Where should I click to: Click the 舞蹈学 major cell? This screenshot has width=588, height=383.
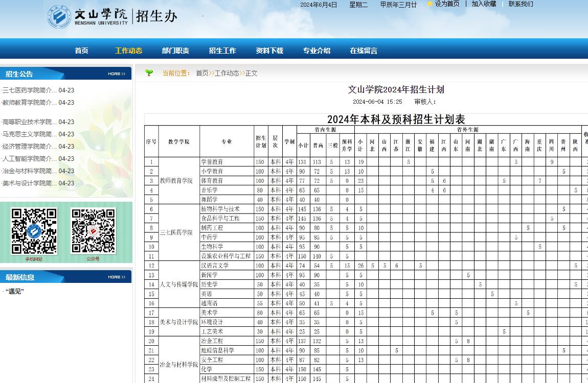pos(227,200)
